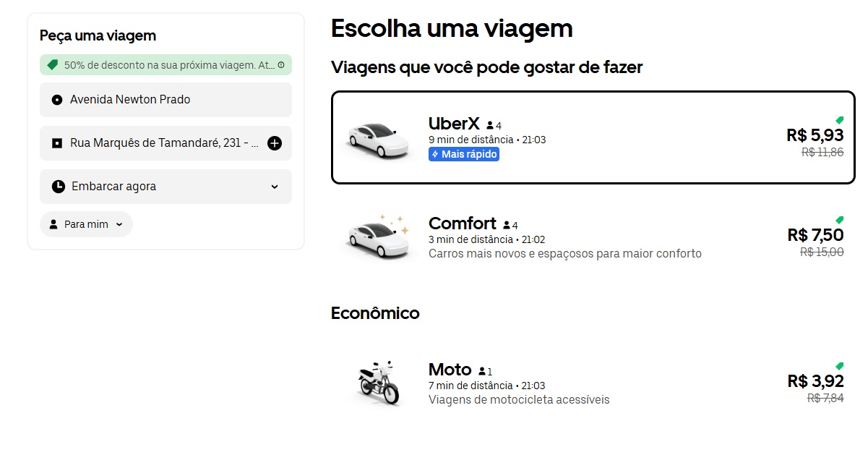Click the plus icon to add a stop

[x=275, y=143]
